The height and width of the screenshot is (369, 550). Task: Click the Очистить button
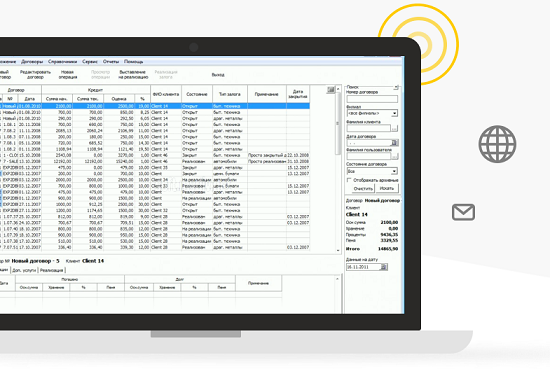pyautogui.click(x=363, y=188)
